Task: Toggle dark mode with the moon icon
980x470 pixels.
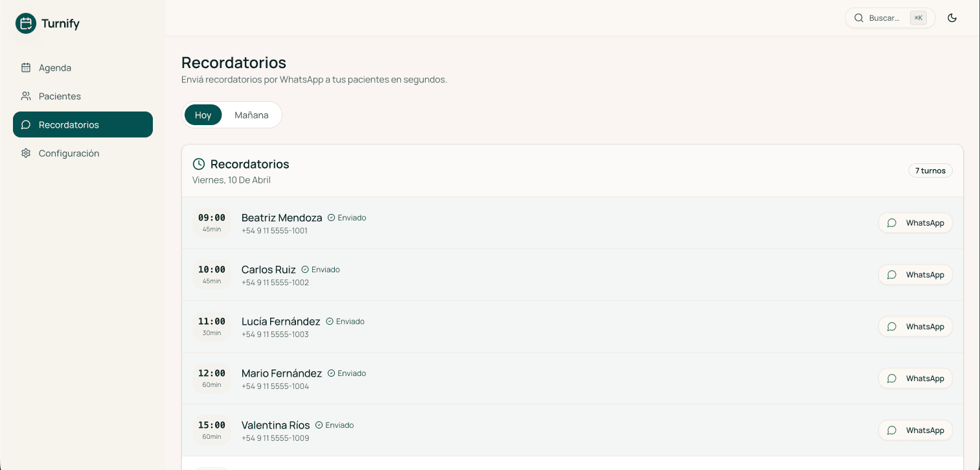Action: coord(952,18)
